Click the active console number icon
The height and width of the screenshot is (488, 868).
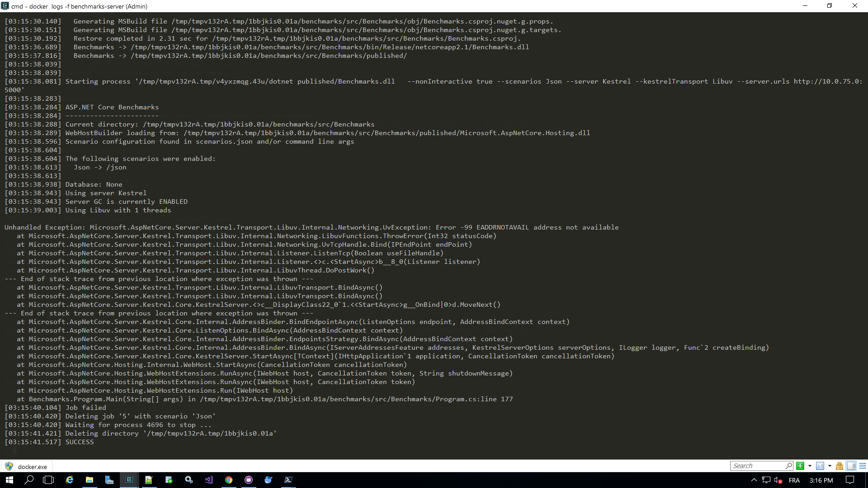point(820,466)
